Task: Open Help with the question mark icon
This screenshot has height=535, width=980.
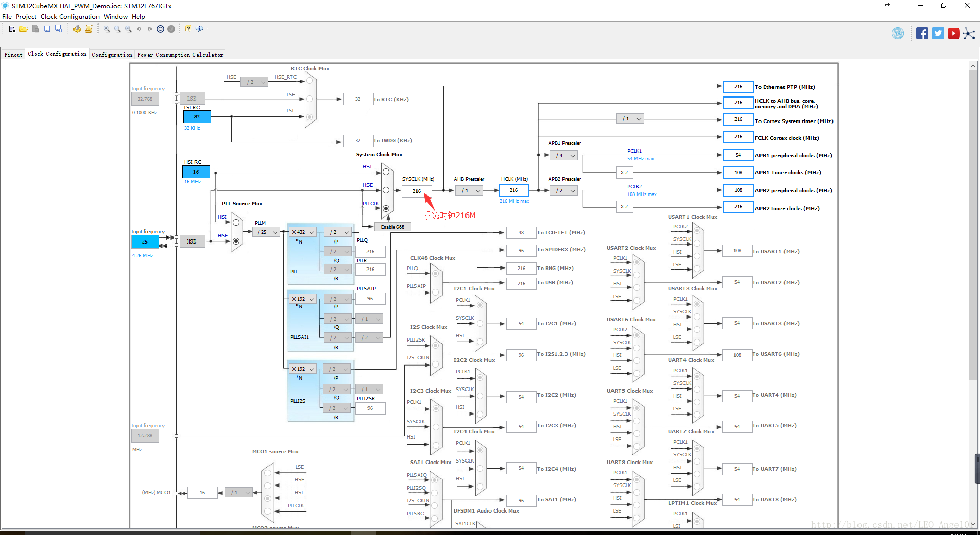Action: coord(188,29)
